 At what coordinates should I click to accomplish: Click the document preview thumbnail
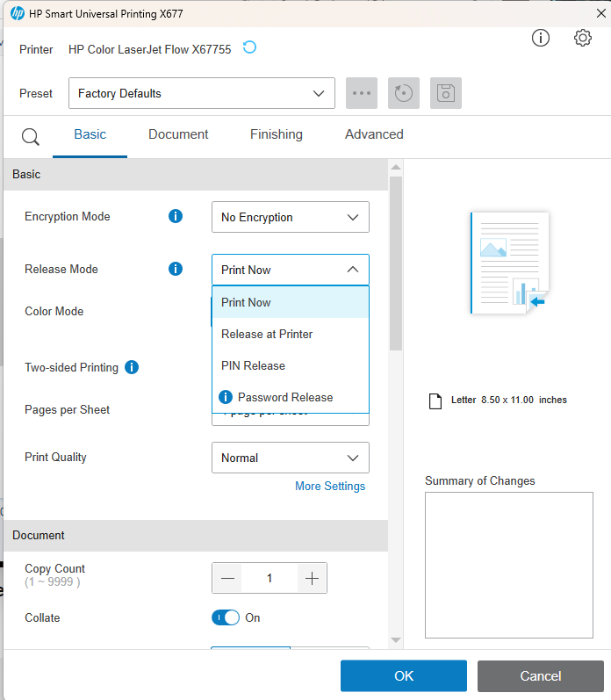point(509,263)
